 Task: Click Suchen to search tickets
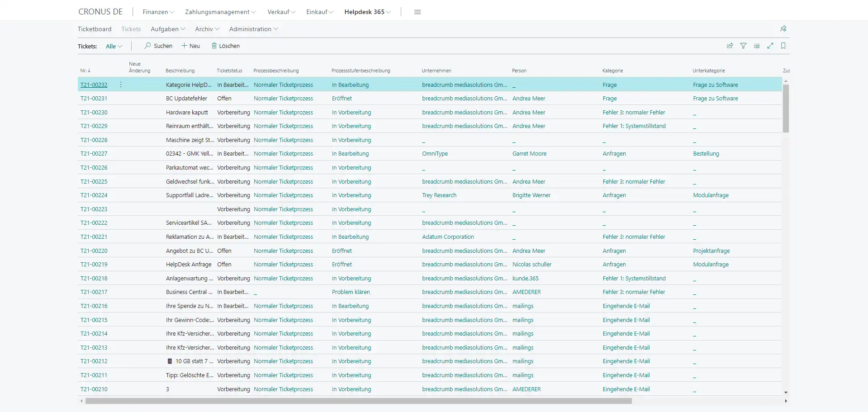pyautogui.click(x=158, y=46)
